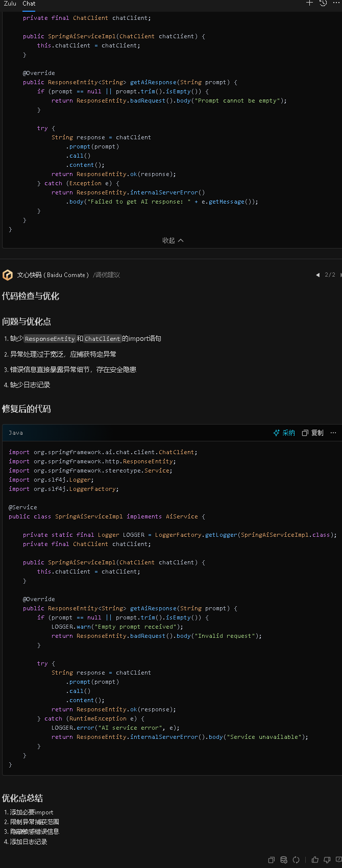342x868 pixels.
Task: Open chat history clock icon
Action: (323, 3)
